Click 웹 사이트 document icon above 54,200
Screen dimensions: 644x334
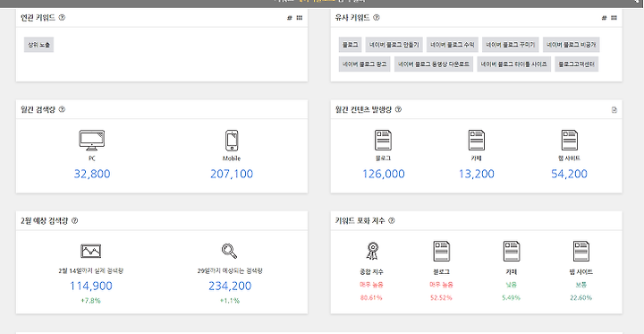click(x=570, y=141)
